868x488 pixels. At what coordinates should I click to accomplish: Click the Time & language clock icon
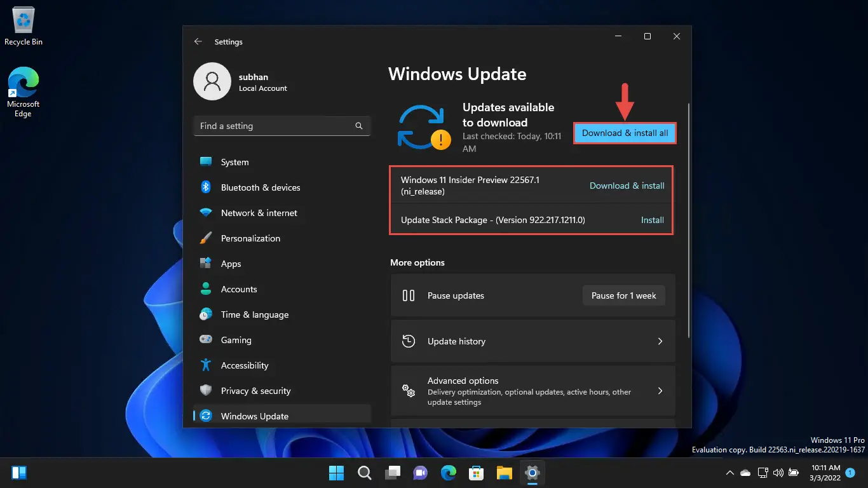click(x=206, y=315)
